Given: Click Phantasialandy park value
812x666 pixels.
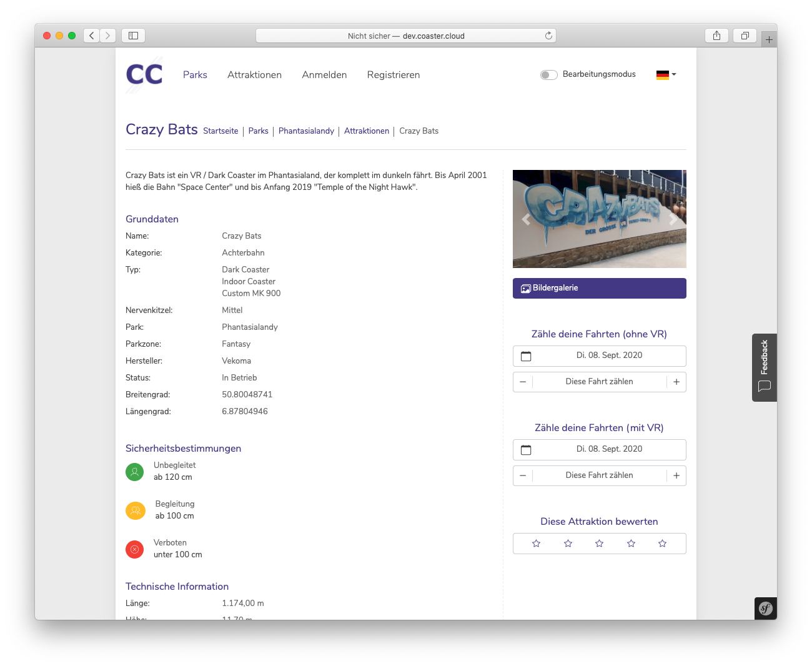Looking at the screenshot, I should click(250, 327).
